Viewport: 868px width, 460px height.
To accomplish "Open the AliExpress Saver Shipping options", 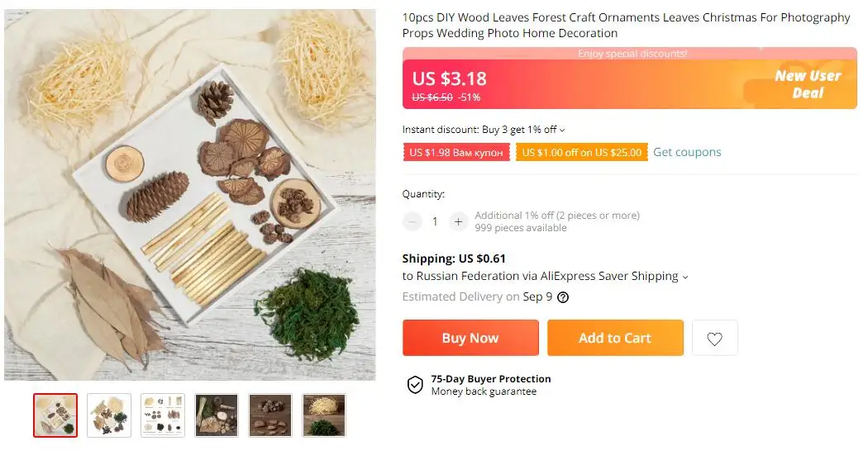I will [685, 277].
